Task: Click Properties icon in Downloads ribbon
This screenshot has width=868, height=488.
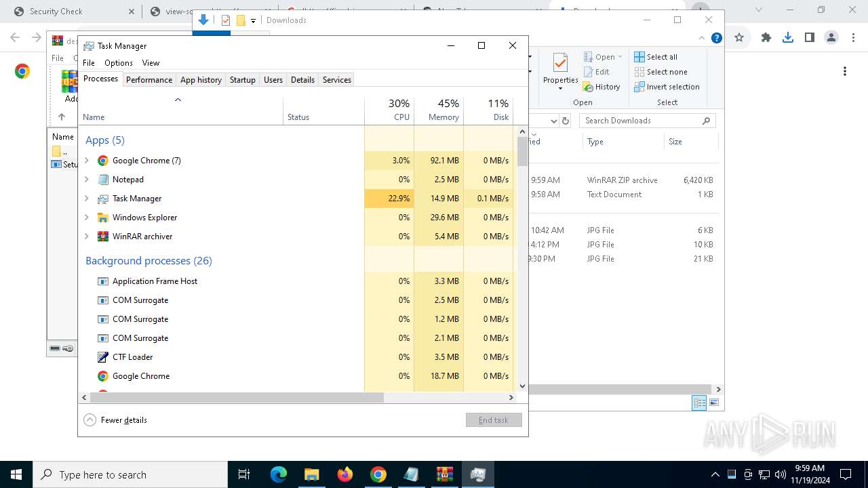Action: (x=560, y=64)
